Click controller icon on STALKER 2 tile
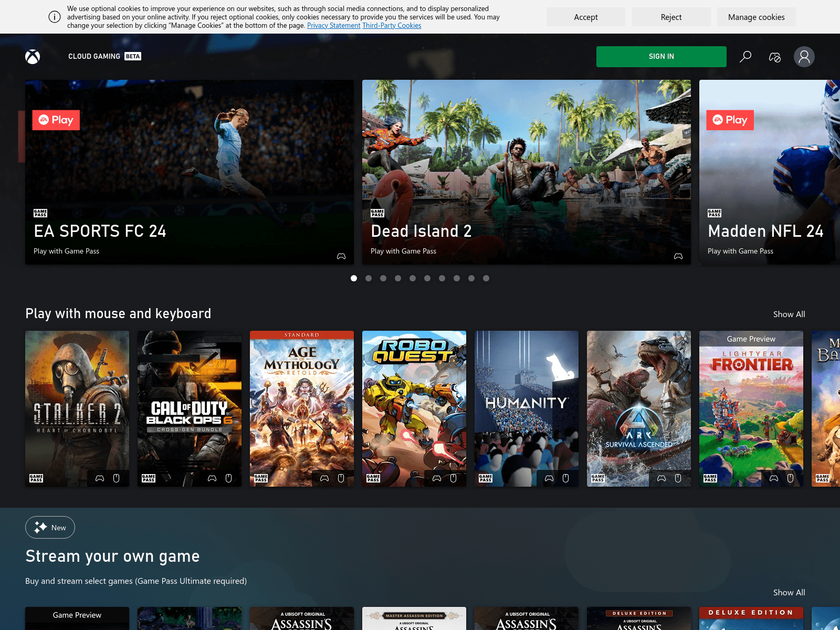Image resolution: width=840 pixels, height=630 pixels. [100, 478]
